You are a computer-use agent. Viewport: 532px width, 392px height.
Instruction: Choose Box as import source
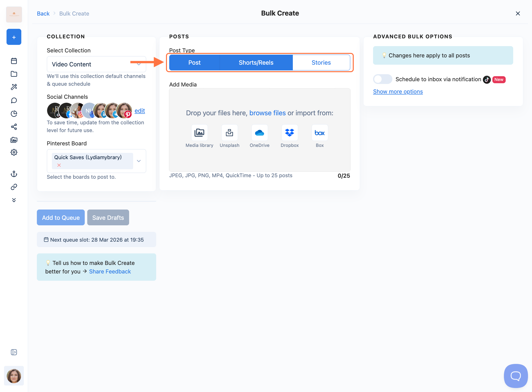pyautogui.click(x=320, y=133)
